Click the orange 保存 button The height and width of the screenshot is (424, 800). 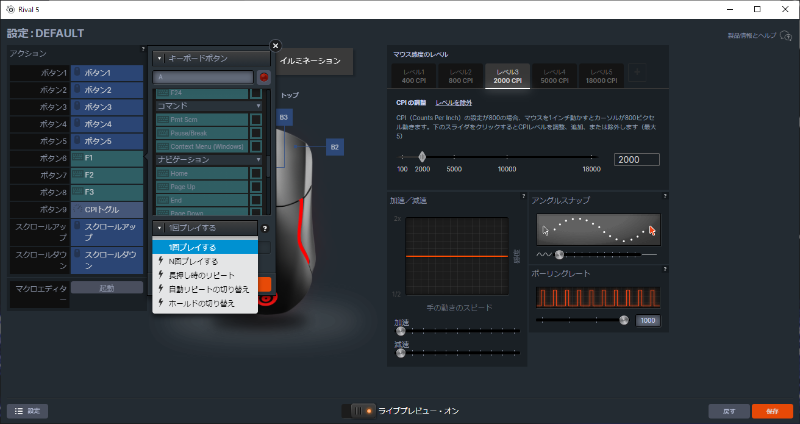[772, 411]
